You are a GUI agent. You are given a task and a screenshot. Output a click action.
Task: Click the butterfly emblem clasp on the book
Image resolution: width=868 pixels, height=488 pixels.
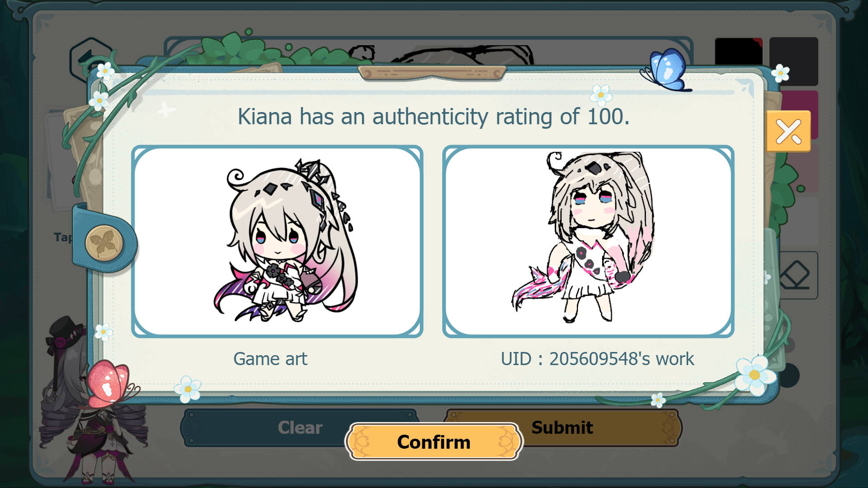pos(104,243)
